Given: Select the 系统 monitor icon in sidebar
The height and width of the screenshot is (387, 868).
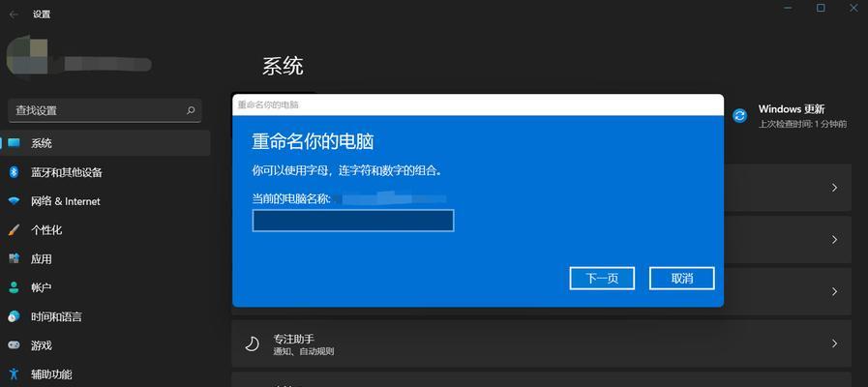Looking at the screenshot, I should coord(14,143).
